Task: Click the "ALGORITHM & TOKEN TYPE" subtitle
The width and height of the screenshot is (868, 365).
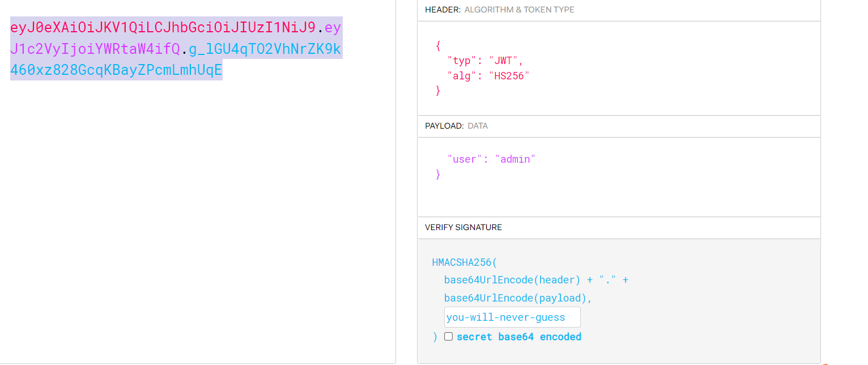Action: 519,10
